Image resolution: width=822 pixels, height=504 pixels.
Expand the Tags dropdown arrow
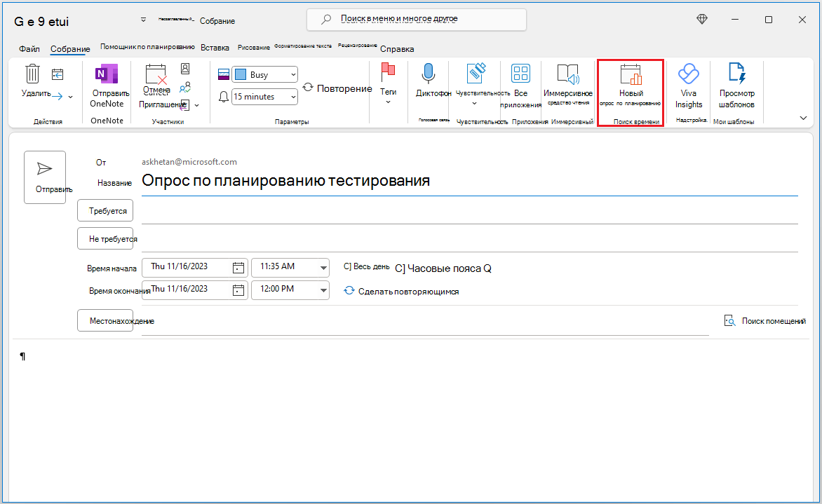point(388,102)
